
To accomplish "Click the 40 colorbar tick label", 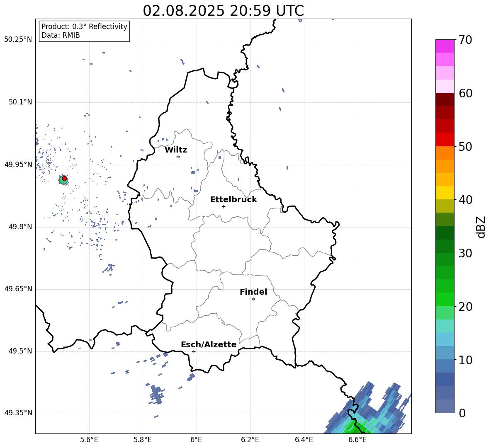I will (465, 200).
